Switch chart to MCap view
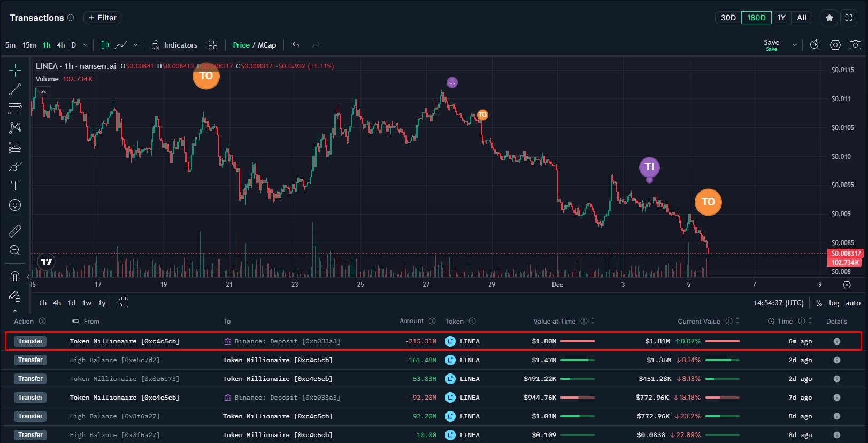Viewport: 868px width, 443px height. [267, 45]
